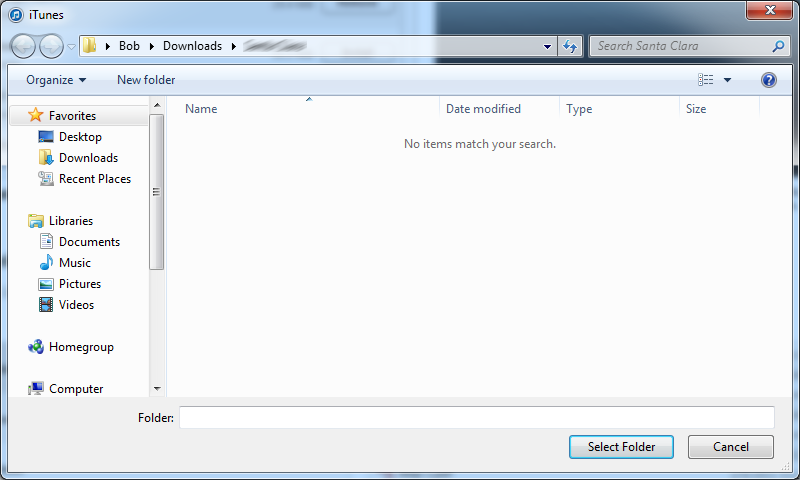Click the Homegroup icon in sidebar
The image size is (800, 480).
[x=36, y=347]
